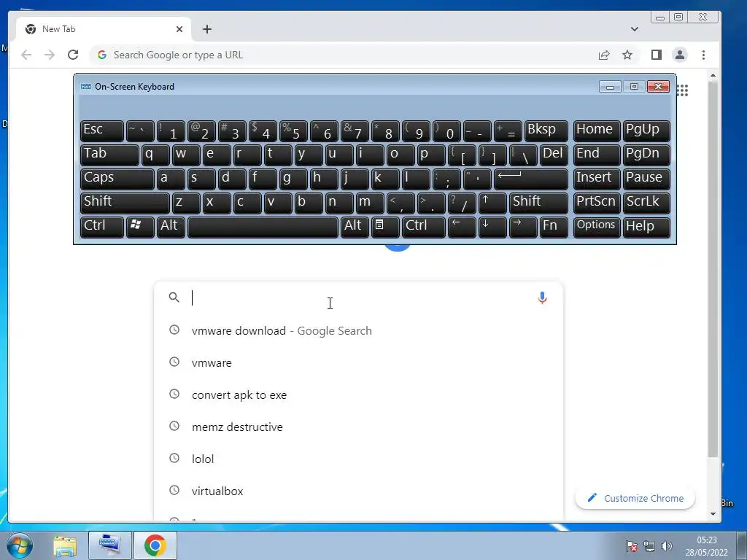Open the Chrome side panel icon
This screenshot has width=747, height=560.
(657, 55)
